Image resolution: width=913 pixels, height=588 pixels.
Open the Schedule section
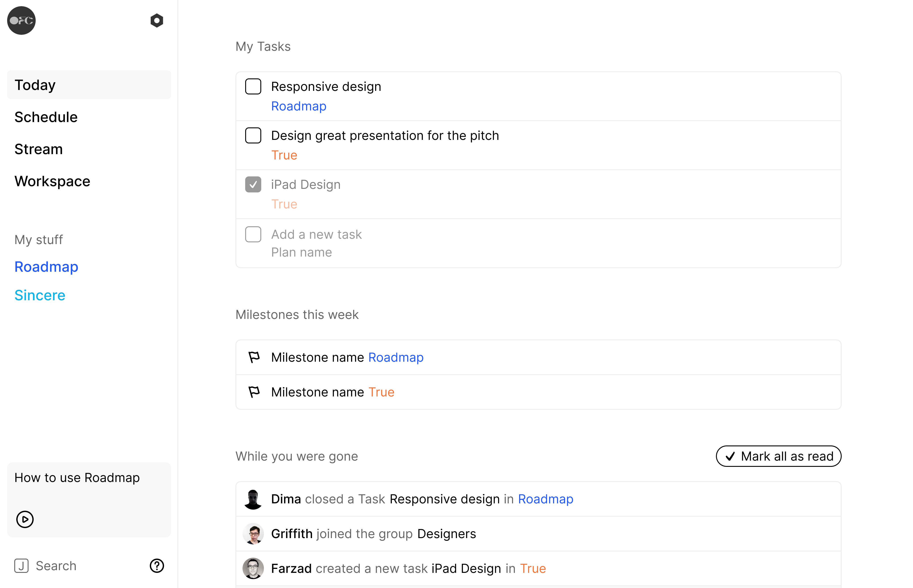pos(46,117)
